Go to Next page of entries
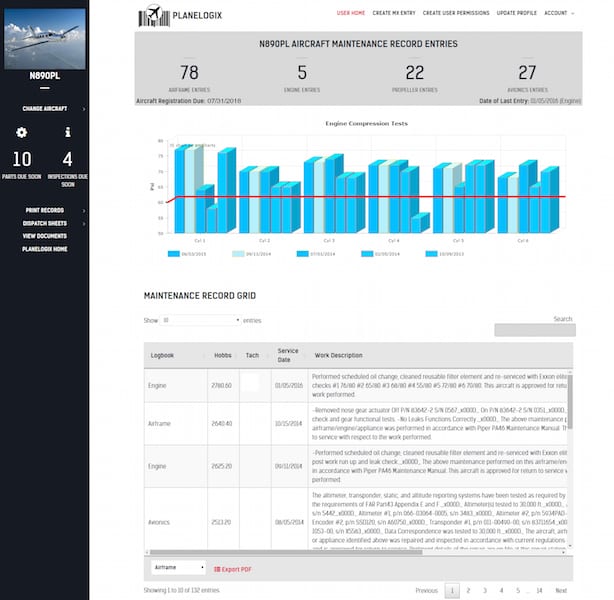Viewport: 614px width, 600px height. (561, 591)
